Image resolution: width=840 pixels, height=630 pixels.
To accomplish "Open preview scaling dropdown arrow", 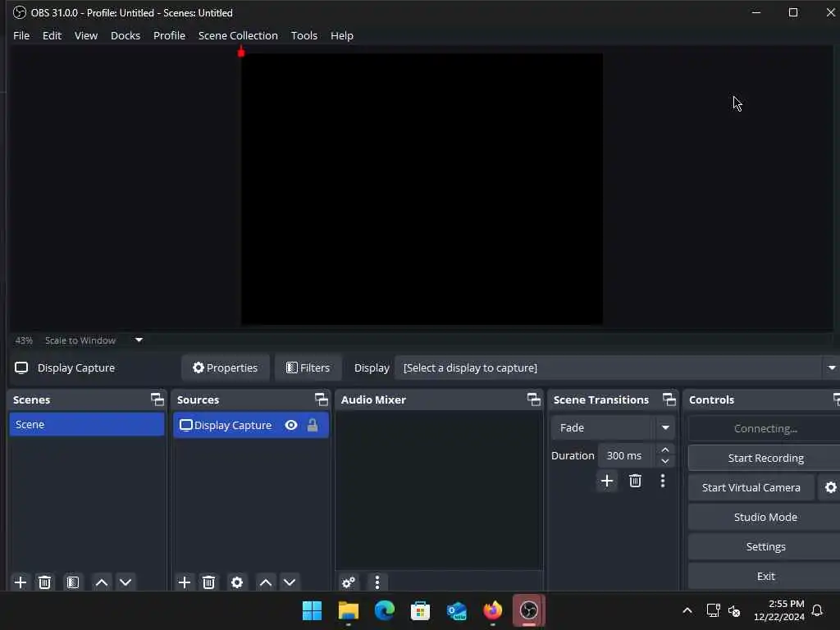I will [x=139, y=340].
